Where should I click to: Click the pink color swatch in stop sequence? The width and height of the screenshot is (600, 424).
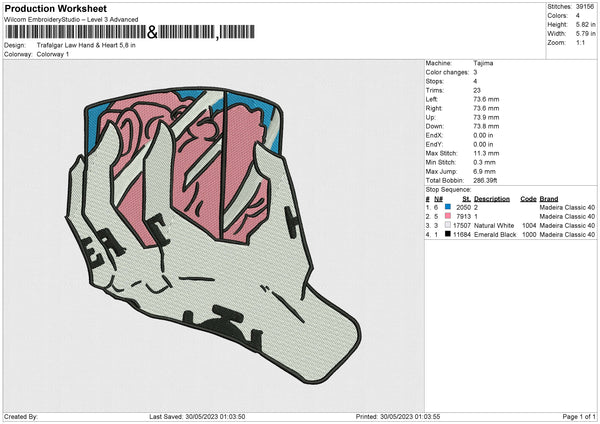click(x=448, y=216)
